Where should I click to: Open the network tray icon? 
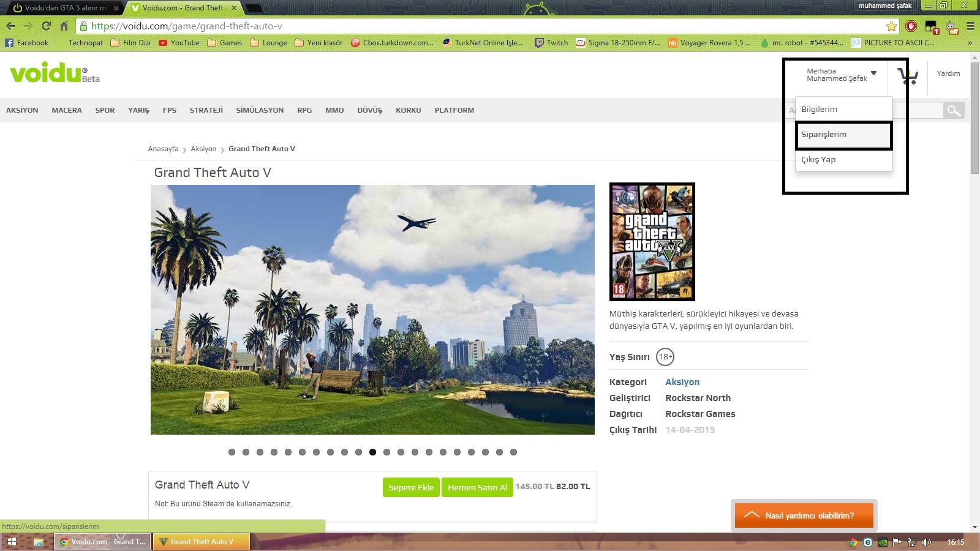(x=911, y=542)
